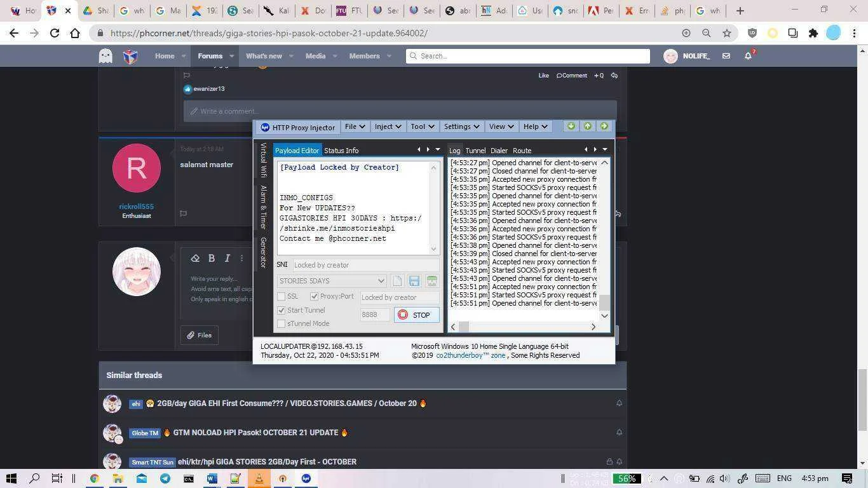The width and height of the screenshot is (868, 488).
Task: Expand Forums dropdown arrow in navbar
Action: click(232, 56)
